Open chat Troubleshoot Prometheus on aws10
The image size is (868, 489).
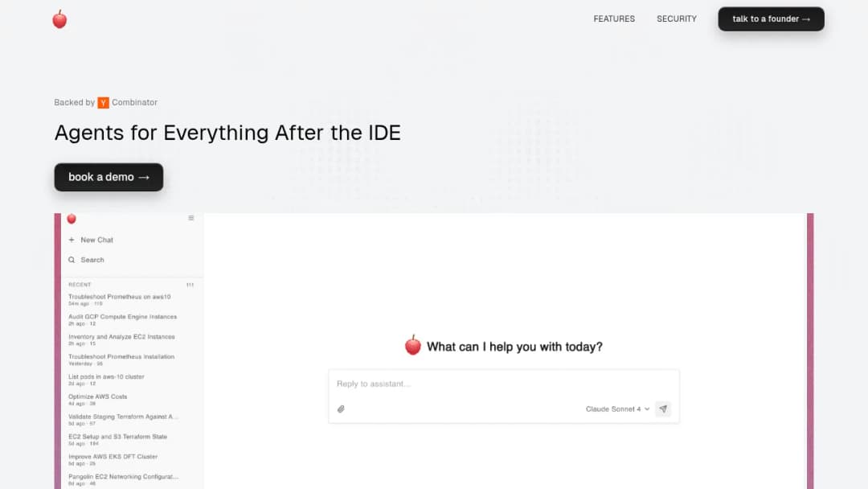tap(120, 300)
